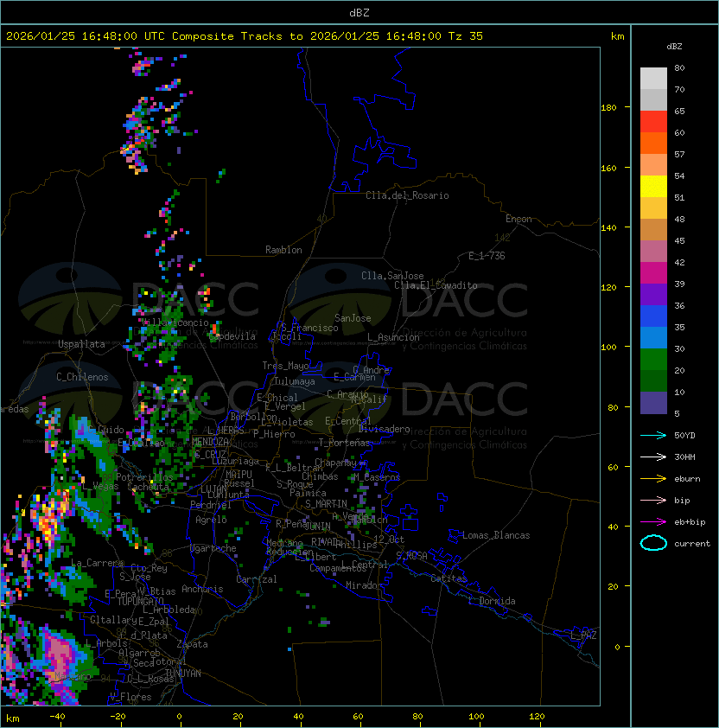Click the 'S_Francisco' map label

pyautogui.click(x=309, y=328)
